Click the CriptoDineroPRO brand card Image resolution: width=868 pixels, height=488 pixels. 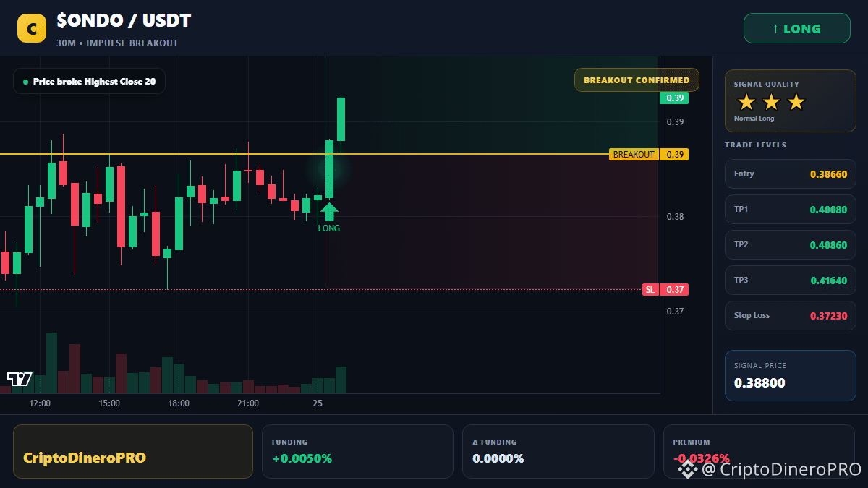133,451
